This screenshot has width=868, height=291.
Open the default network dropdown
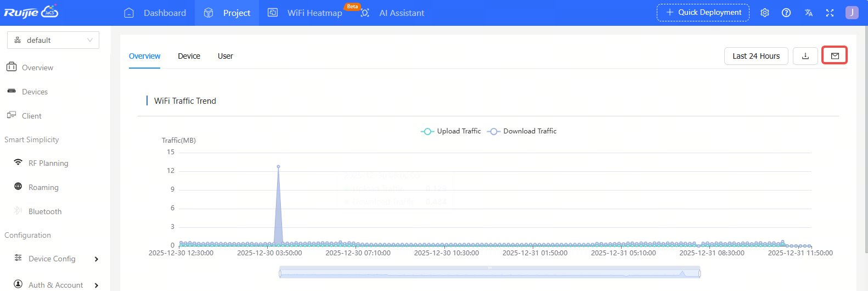[53, 40]
